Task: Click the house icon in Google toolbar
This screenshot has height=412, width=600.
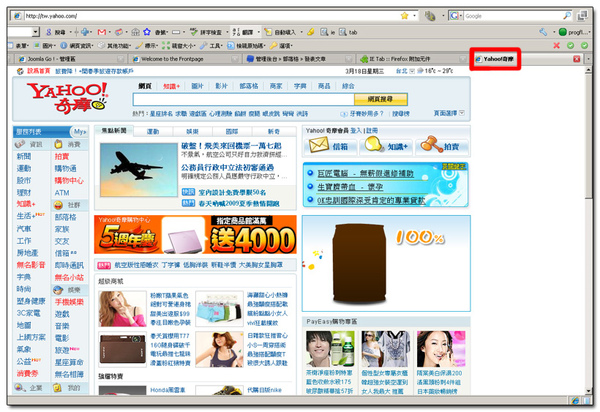Action: click(135, 32)
